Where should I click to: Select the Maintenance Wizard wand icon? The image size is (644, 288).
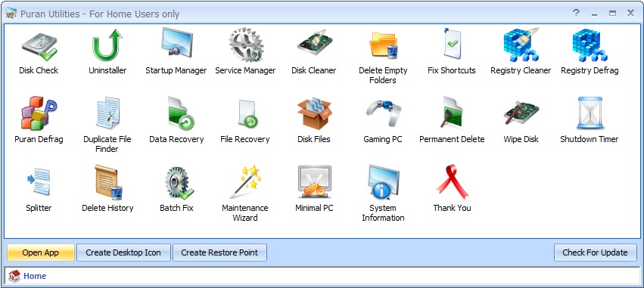point(246,181)
